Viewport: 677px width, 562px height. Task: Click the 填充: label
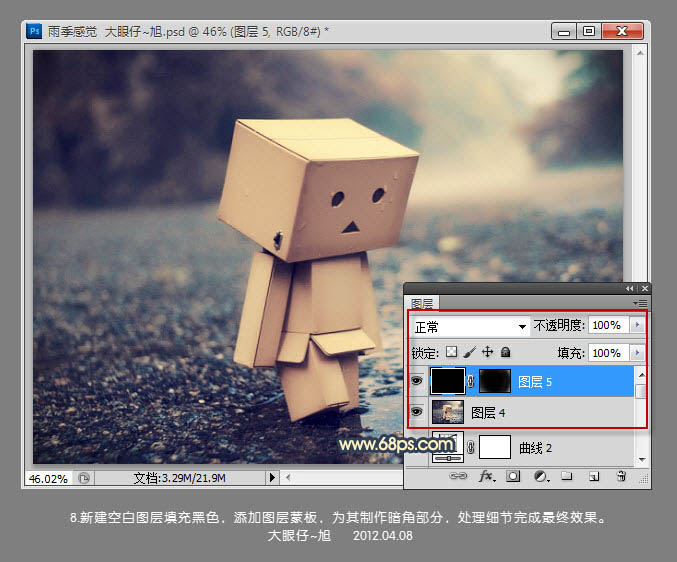(571, 353)
